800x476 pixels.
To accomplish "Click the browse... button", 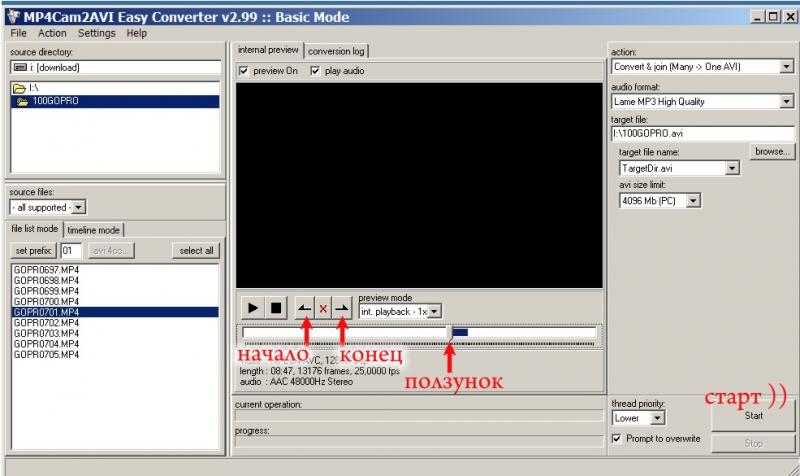I will pyautogui.click(x=772, y=152).
